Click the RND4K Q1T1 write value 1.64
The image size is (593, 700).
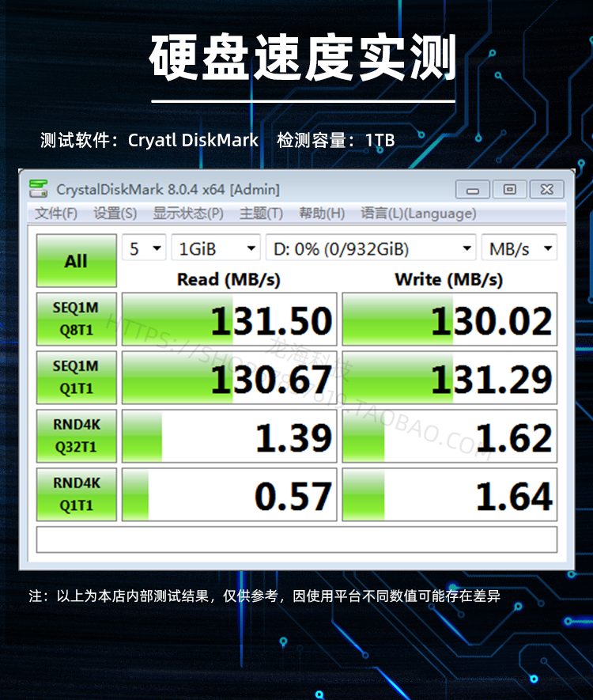[450, 494]
